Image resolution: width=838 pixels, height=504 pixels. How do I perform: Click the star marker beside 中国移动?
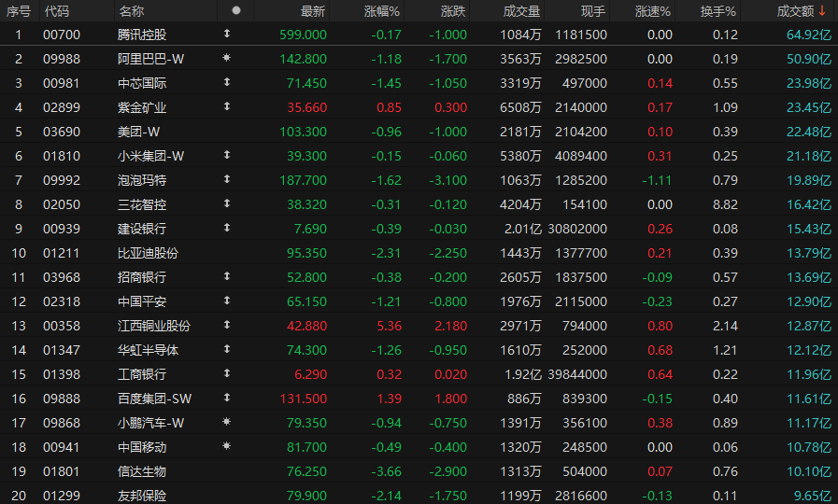[227, 446]
